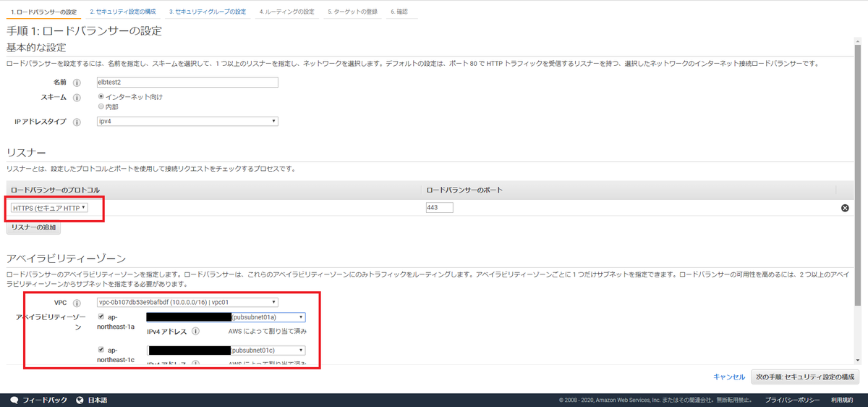
Task: Click the load balancer port field 443
Action: pos(440,208)
